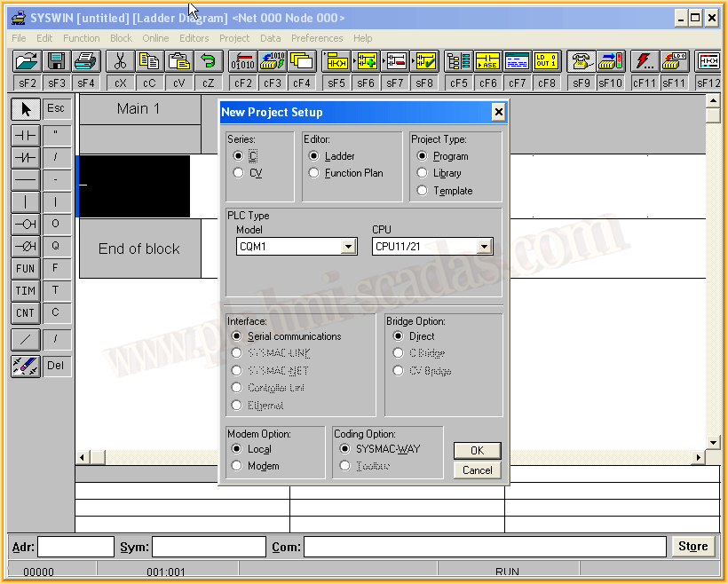Click the floppy disk save icon

tap(57, 61)
